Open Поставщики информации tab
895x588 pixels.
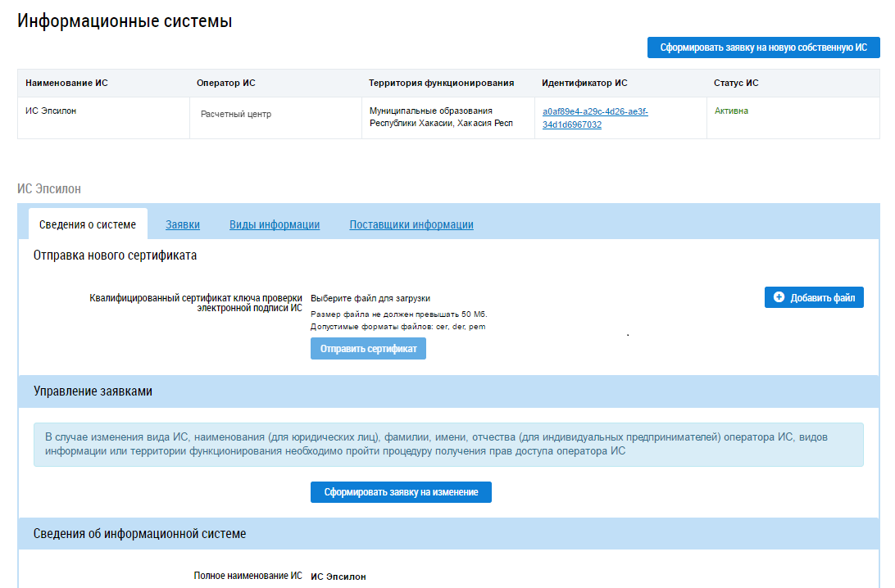click(411, 224)
